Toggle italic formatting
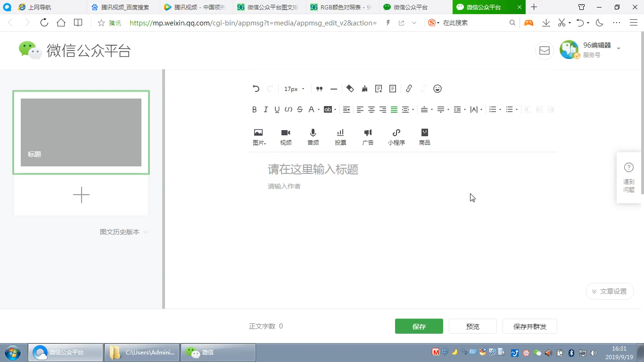 click(265, 109)
